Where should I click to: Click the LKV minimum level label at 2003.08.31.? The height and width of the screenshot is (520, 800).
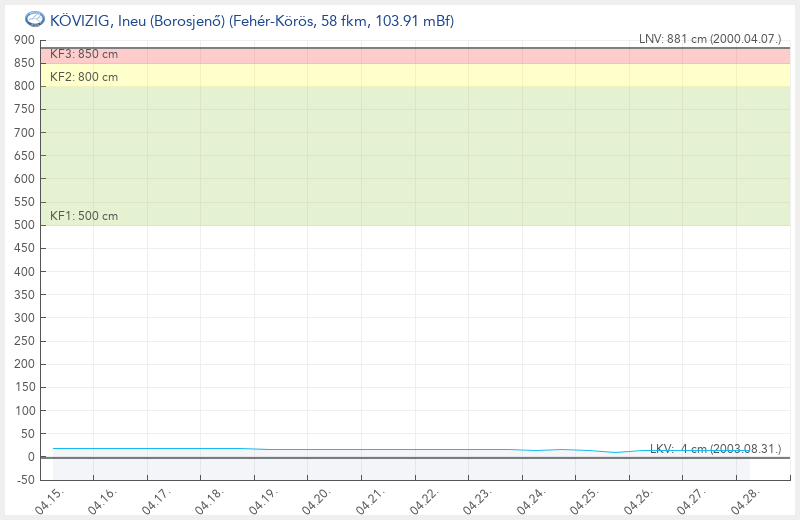[x=715, y=449]
